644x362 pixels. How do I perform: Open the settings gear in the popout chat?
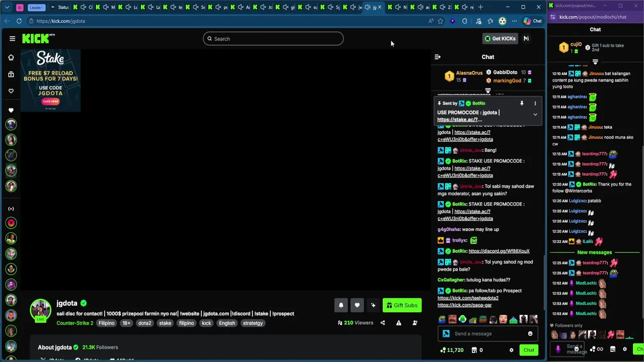click(625, 349)
